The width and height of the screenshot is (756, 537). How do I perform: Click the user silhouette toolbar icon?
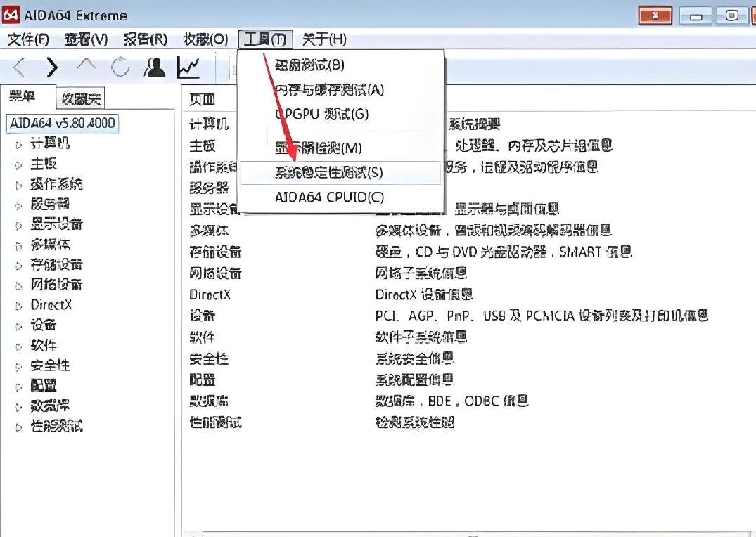coord(154,67)
